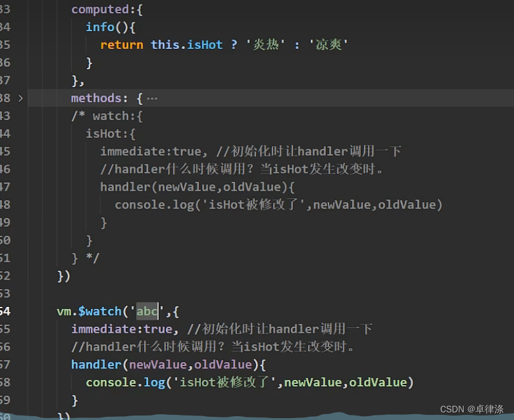Image resolution: width=514 pixels, height=420 pixels.
Task: Click the closing brace on line 59
Action: [x=75, y=400]
